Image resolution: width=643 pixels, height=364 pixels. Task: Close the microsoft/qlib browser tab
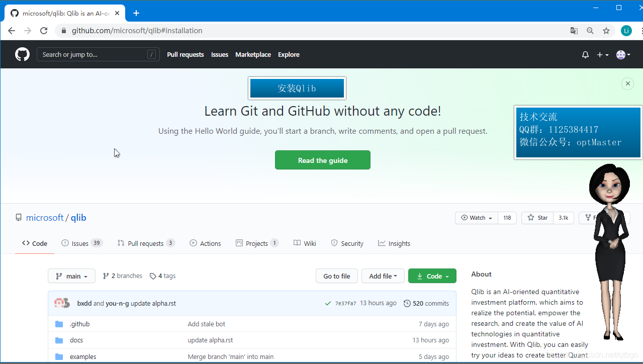[x=117, y=13]
